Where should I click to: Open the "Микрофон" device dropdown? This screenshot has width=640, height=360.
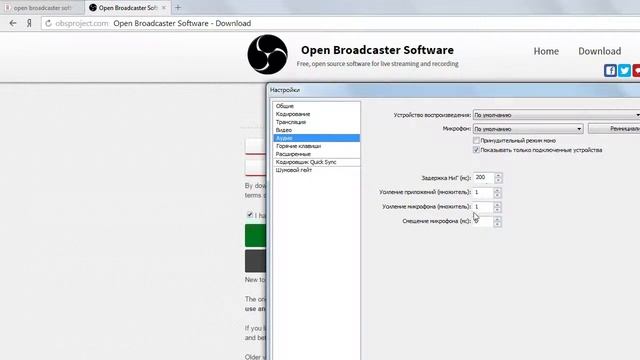pos(528,129)
